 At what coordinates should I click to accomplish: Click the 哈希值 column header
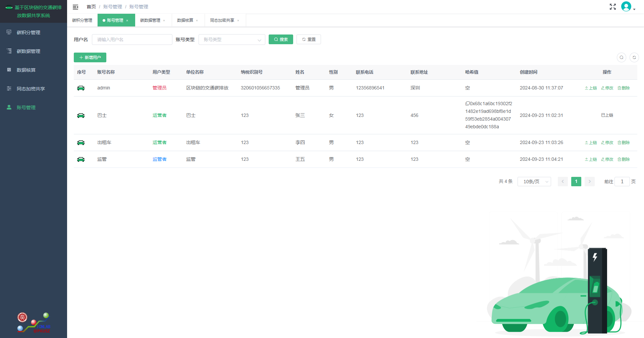click(x=472, y=72)
